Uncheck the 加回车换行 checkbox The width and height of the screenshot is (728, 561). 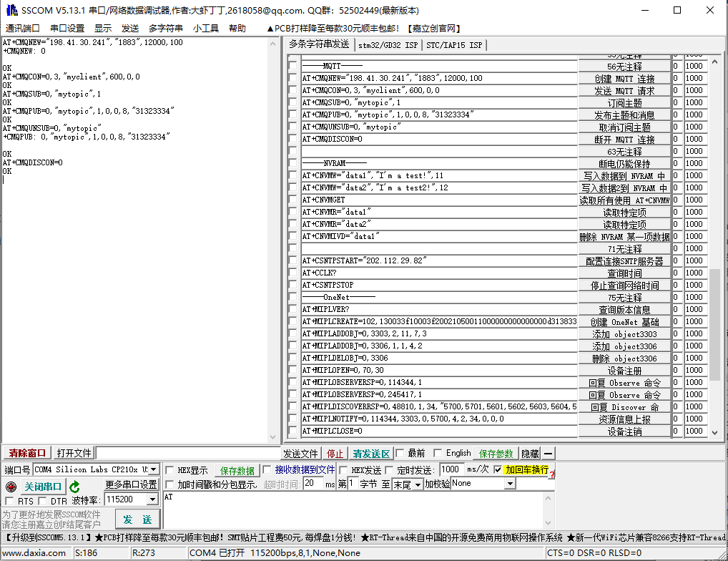tap(498, 469)
